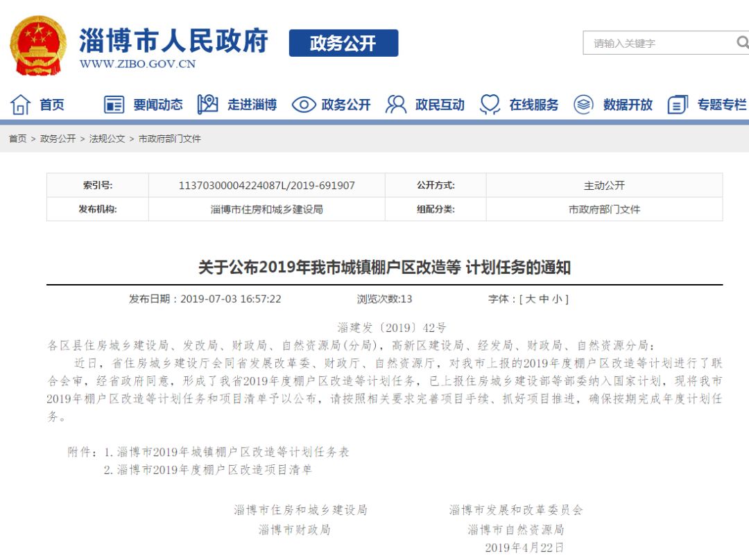This screenshot has width=749, height=560.
Task: Click the 主动公开 table cell
Action: click(x=604, y=185)
